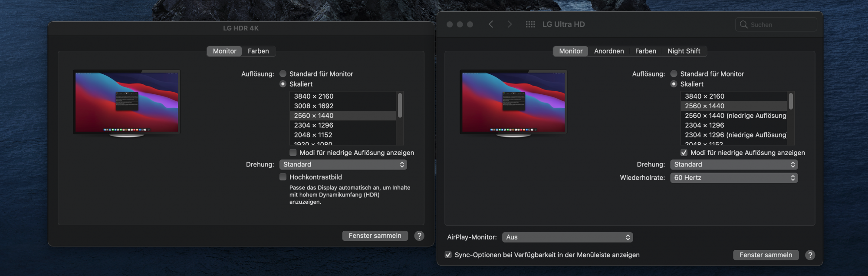Screen dimensions: 868x276
Task: Select 2560 × 1440 in LG HDR 4K window
Action: coord(343,116)
